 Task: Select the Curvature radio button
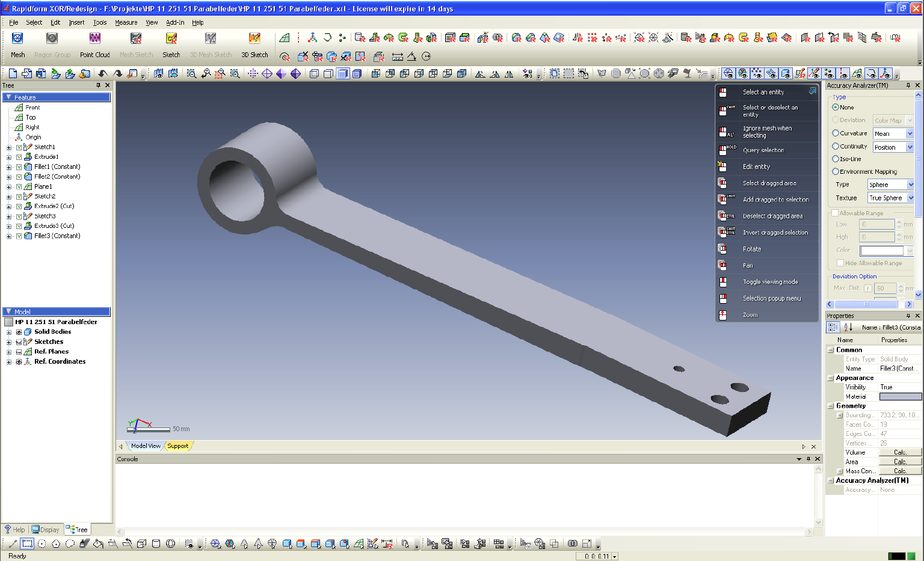tap(836, 133)
